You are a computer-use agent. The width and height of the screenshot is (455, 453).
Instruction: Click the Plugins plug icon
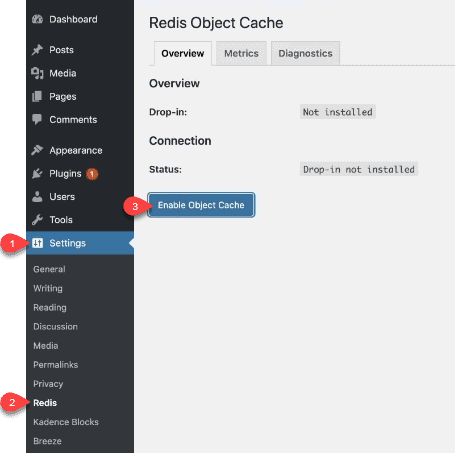point(37,173)
